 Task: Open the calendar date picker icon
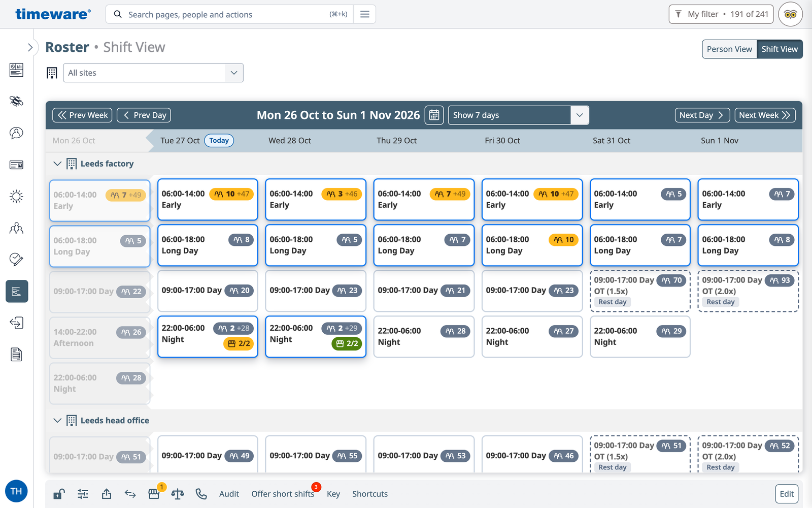click(x=434, y=115)
